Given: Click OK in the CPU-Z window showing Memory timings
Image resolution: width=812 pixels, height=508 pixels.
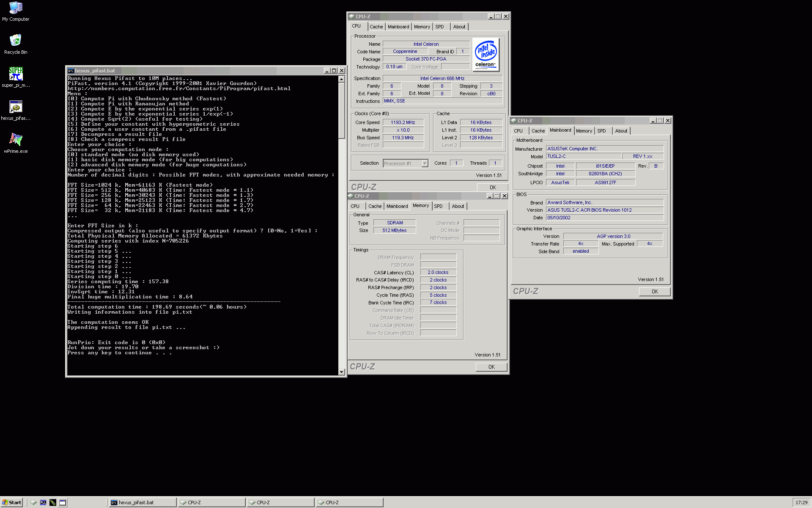Looking at the screenshot, I should (x=491, y=367).
